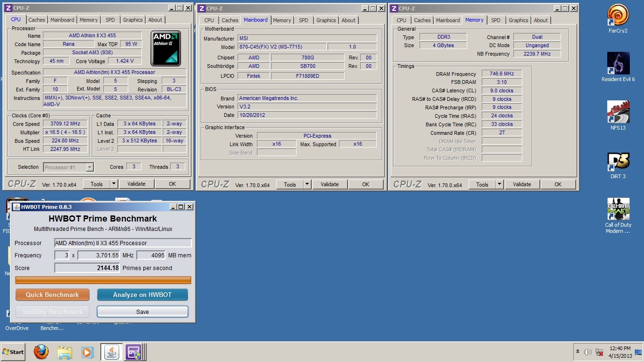Viewport: 644px width, 362px height.
Task: Click the frequency field showing 3,701.55
Action: click(x=99, y=255)
